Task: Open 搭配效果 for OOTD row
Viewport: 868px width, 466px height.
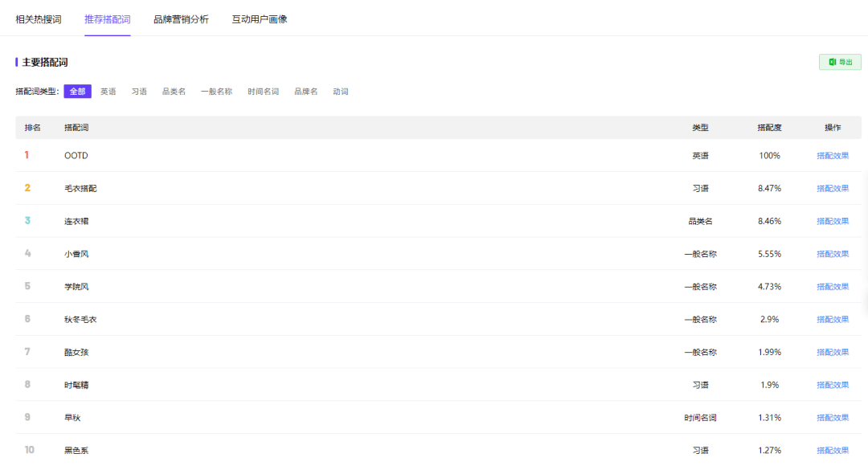Action: (833, 156)
